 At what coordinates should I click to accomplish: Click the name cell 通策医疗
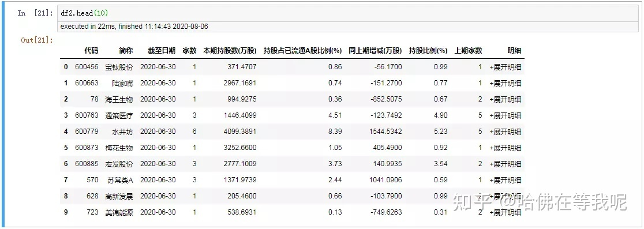click(x=119, y=115)
